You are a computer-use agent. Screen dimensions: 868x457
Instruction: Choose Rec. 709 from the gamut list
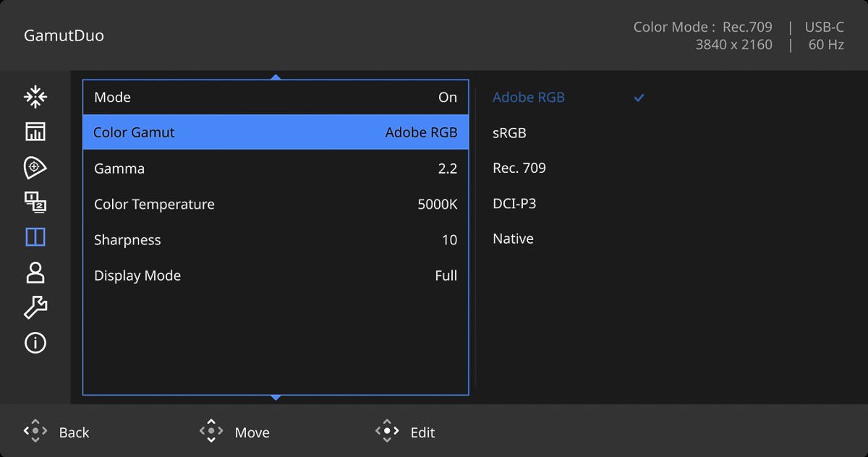519,168
